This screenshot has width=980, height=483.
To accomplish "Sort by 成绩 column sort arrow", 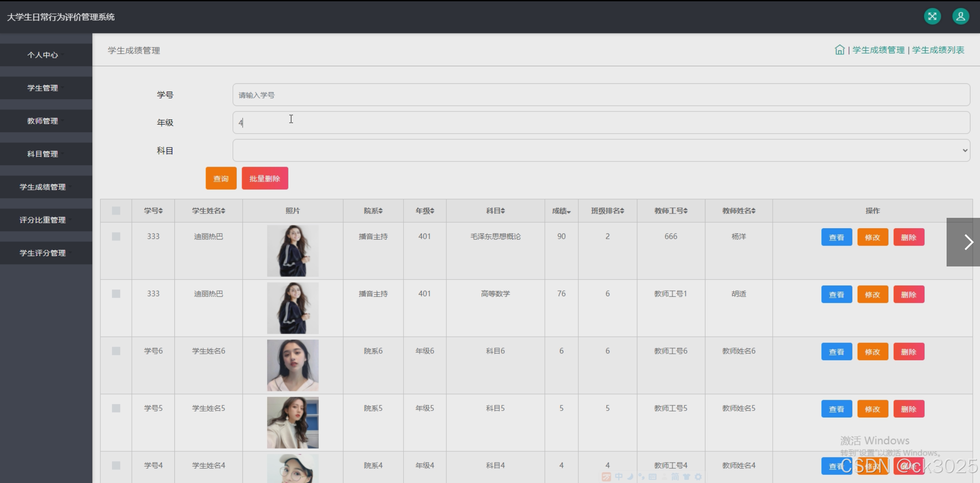I will [568, 211].
